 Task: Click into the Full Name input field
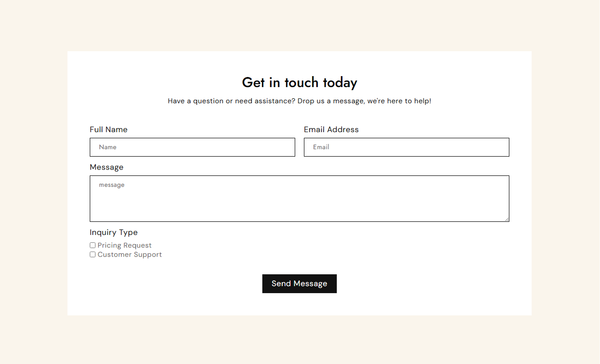[x=192, y=147]
